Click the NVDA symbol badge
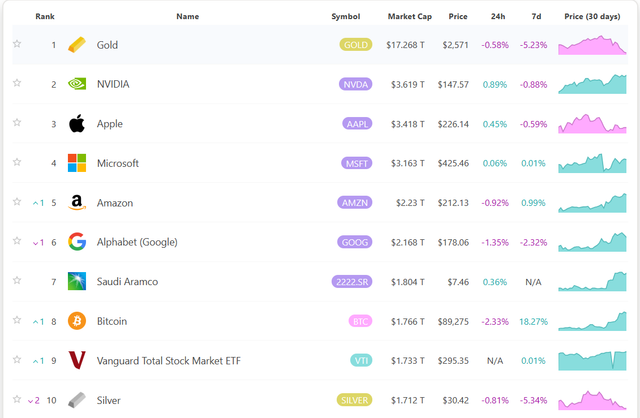 click(x=356, y=84)
